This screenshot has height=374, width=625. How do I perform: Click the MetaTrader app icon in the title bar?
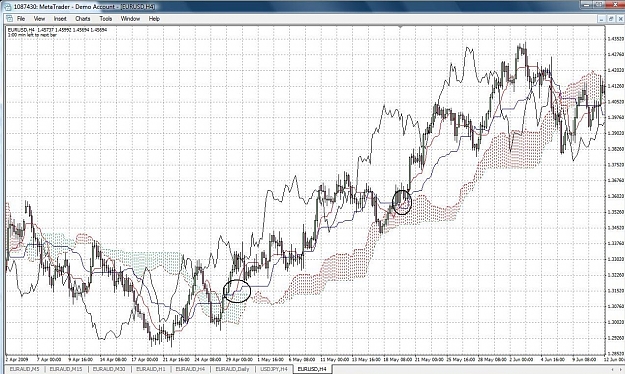point(8,6)
